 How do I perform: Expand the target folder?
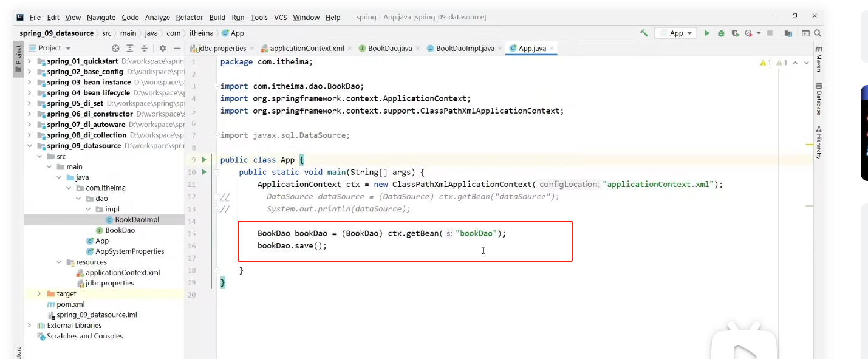click(x=39, y=293)
